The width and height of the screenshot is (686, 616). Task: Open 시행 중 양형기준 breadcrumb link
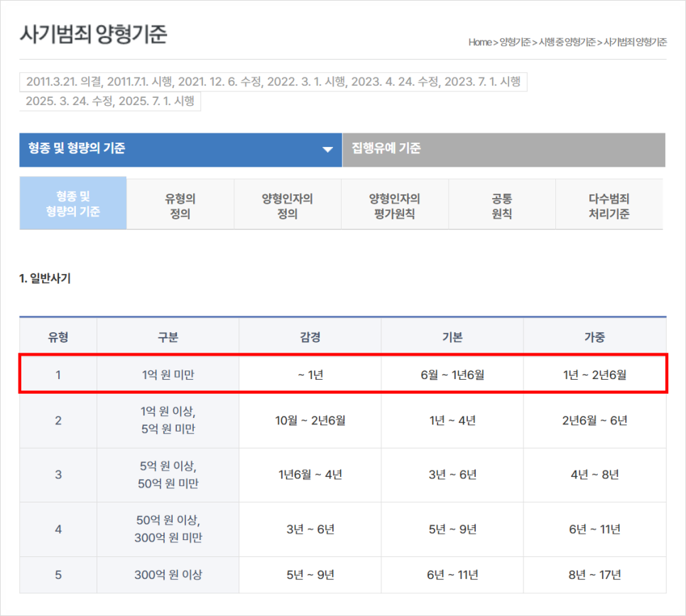[566, 43]
